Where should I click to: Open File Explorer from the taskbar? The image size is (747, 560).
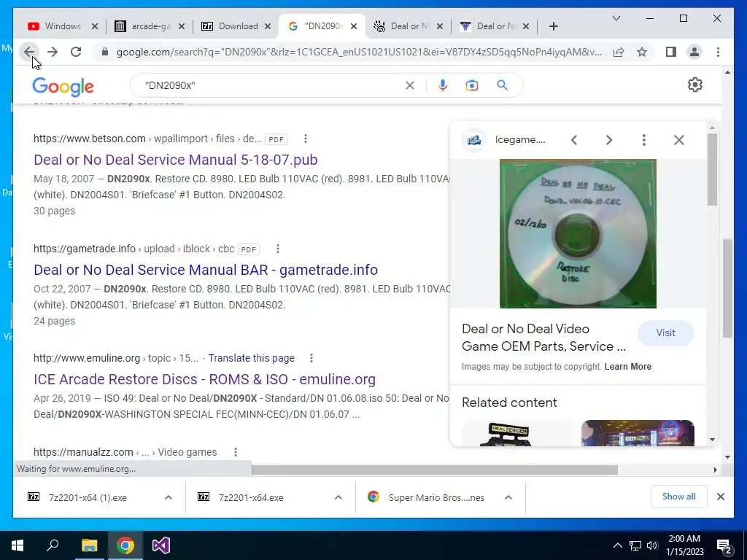click(89, 545)
